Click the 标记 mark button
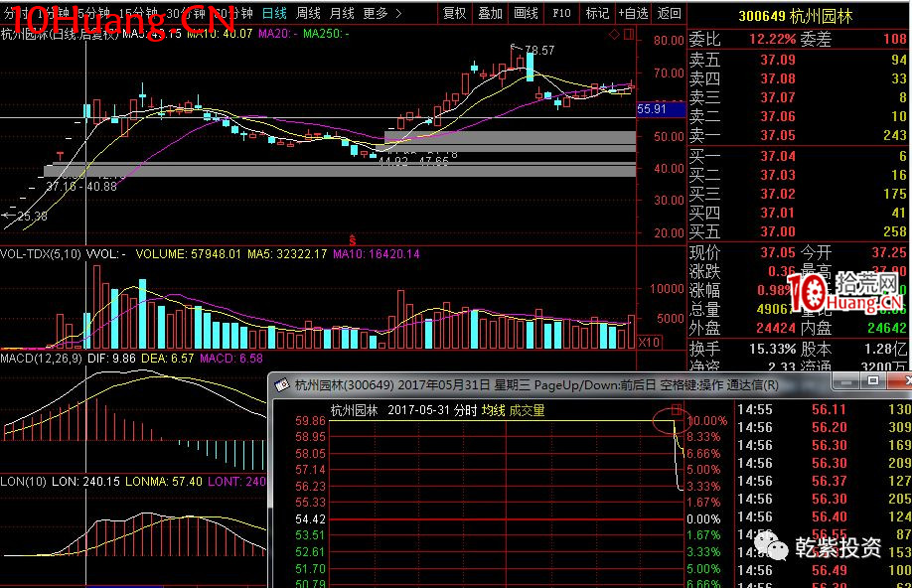The height and width of the screenshot is (588, 912). coord(597,13)
